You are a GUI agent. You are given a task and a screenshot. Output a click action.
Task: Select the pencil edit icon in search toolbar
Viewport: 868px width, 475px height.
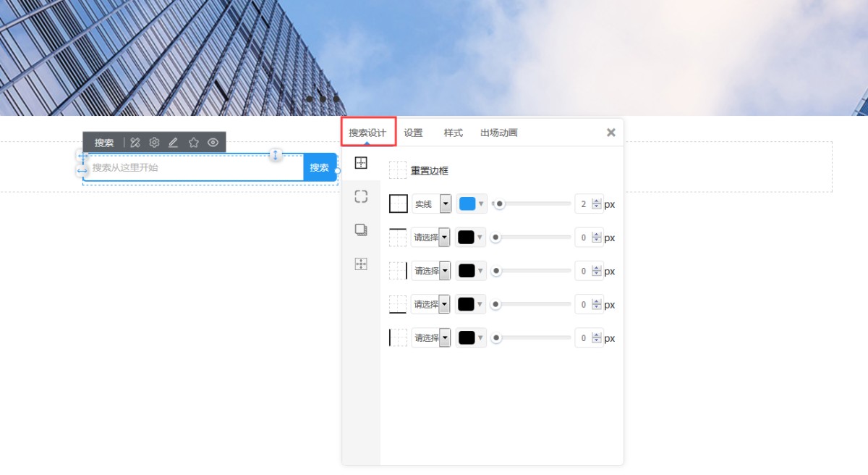[174, 143]
